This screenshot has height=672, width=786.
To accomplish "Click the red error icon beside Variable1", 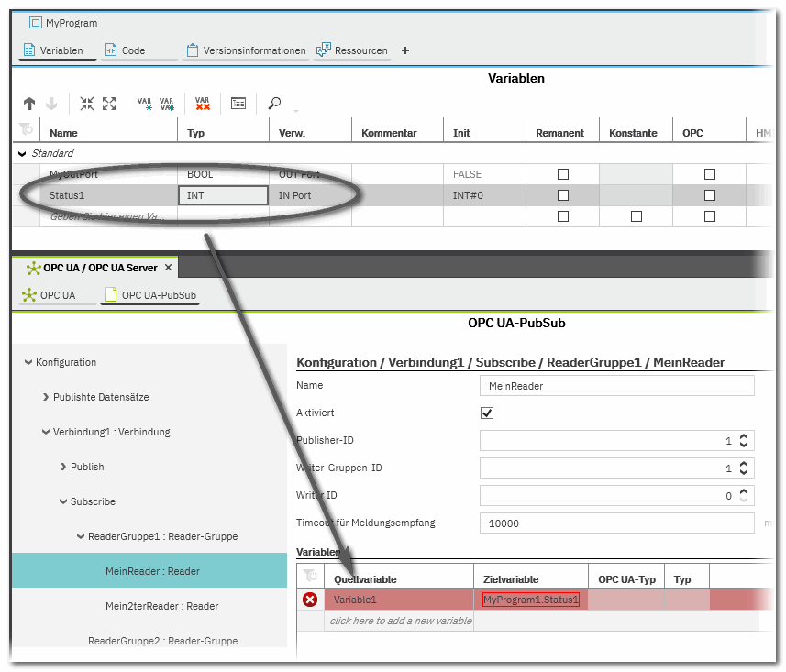I will [x=310, y=600].
